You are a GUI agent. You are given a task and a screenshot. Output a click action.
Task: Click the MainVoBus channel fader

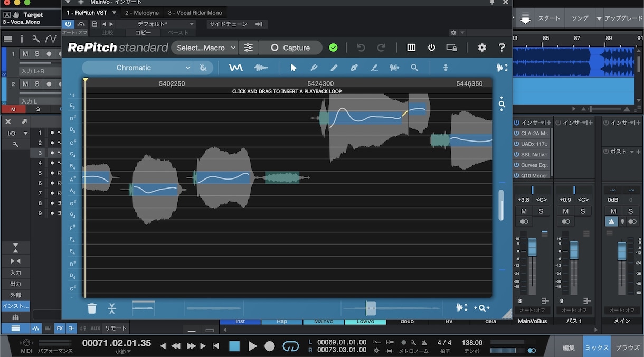click(x=532, y=247)
